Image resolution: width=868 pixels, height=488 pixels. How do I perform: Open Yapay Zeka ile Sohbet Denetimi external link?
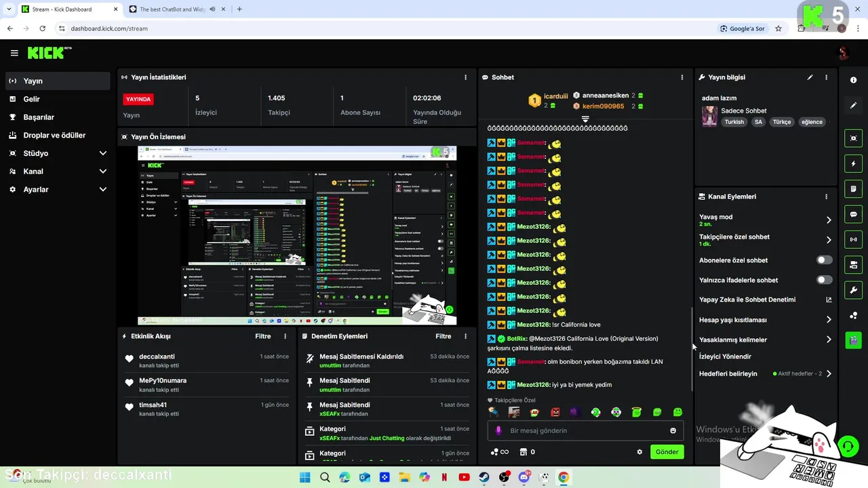(x=829, y=300)
